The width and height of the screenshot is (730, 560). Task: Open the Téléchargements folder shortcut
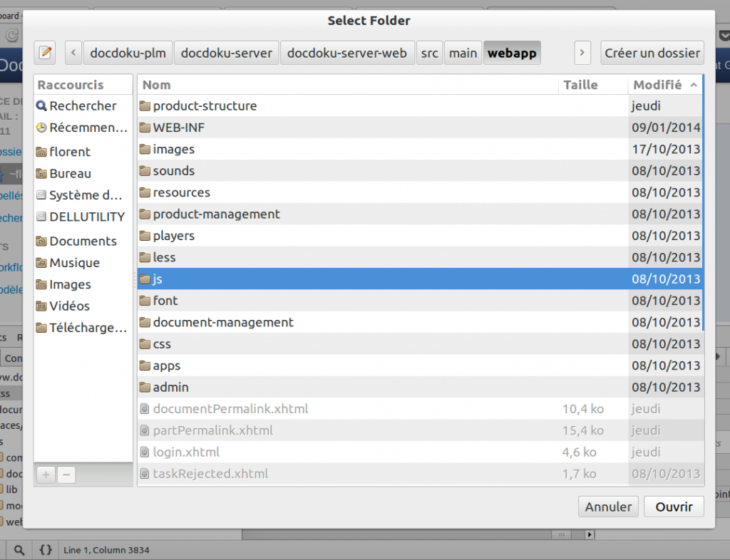pyautogui.click(x=87, y=328)
